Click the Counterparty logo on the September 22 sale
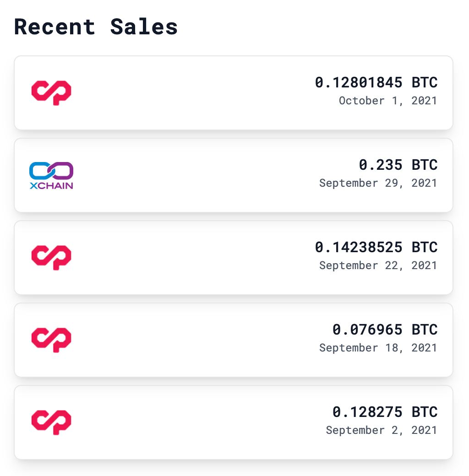The height and width of the screenshot is (476, 469). pyautogui.click(x=51, y=257)
